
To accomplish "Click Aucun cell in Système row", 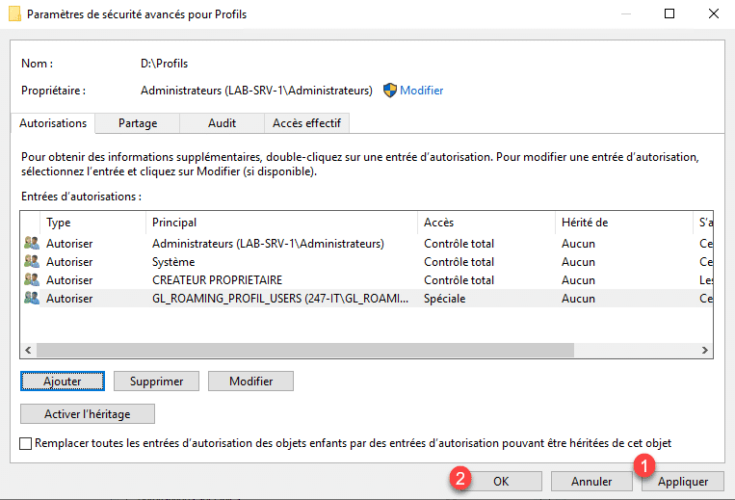I will pyautogui.click(x=578, y=262).
